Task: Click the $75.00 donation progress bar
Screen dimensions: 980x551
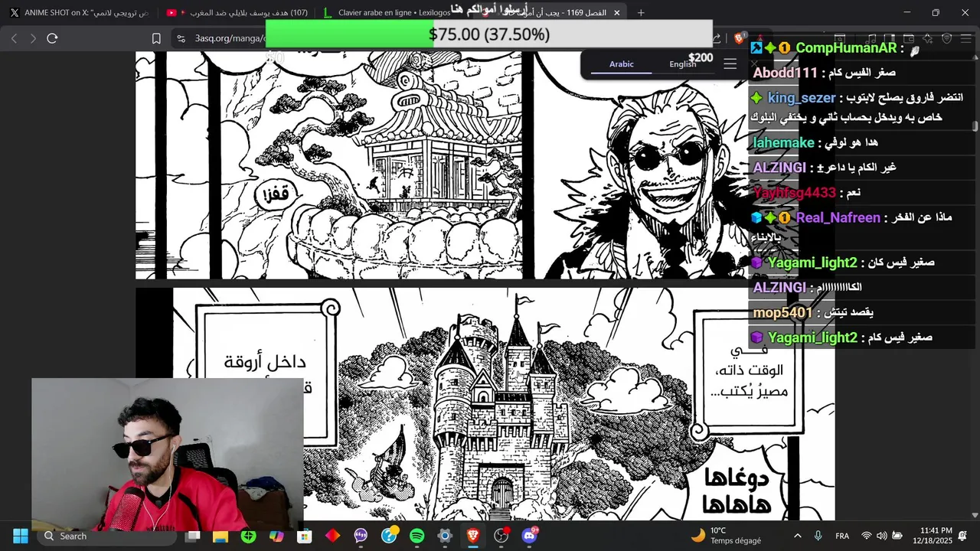Action: point(489,34)
